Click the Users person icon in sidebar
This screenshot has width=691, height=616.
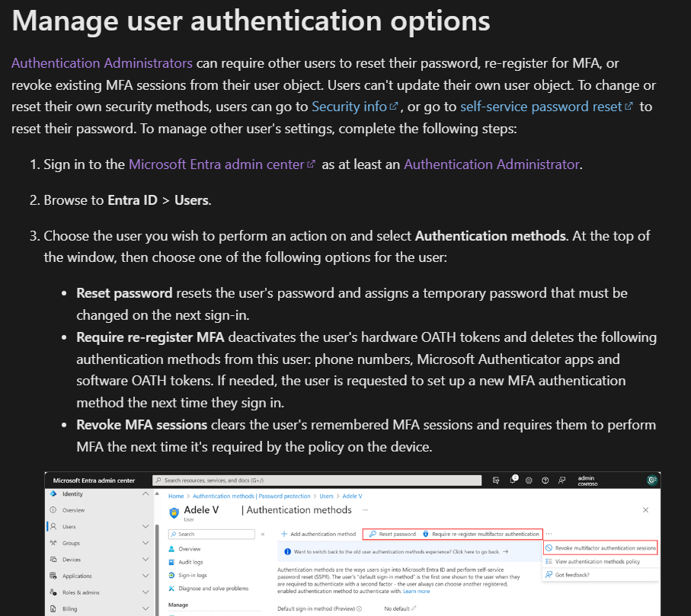53,526
